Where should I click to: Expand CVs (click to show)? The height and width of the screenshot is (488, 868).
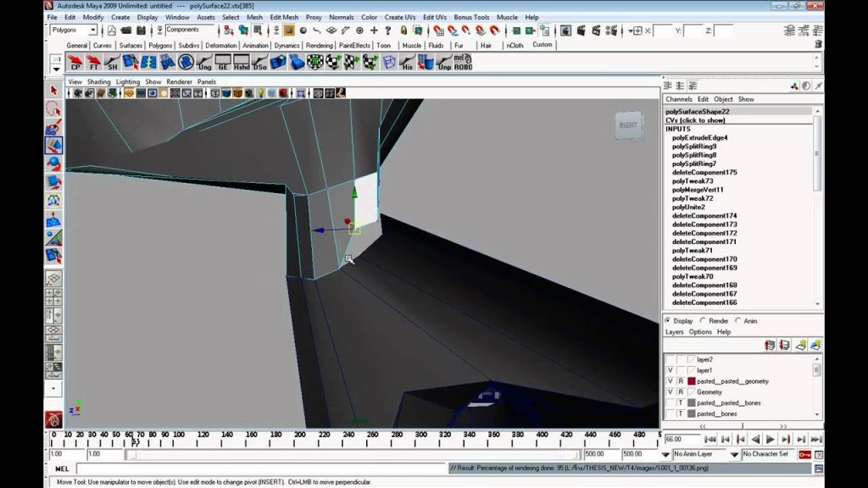pos(695,120)
